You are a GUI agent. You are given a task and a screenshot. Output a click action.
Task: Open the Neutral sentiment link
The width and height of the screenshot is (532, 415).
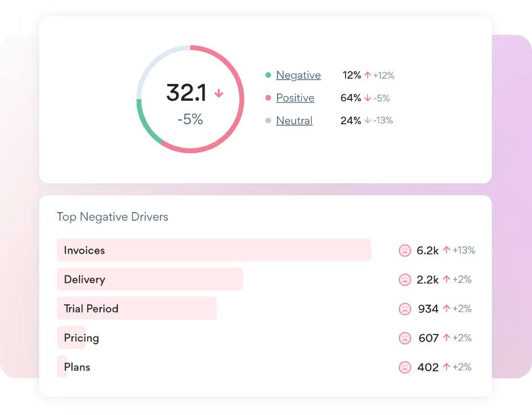pyautogui.click(x=294, y=120)
